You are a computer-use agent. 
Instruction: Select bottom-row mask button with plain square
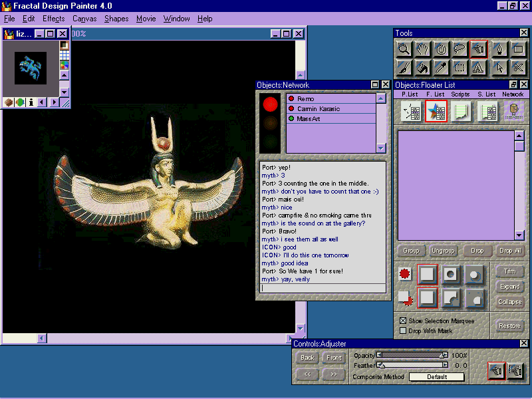(427, 298)
